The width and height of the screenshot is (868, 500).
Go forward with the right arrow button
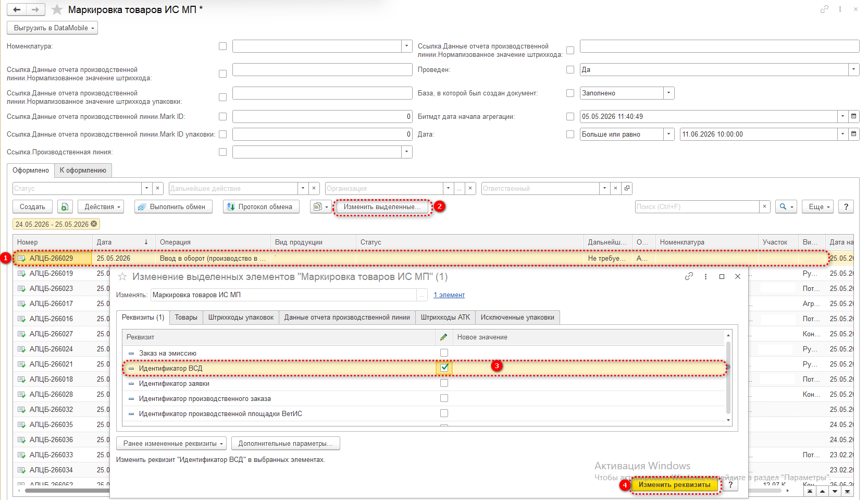(35, 9)
